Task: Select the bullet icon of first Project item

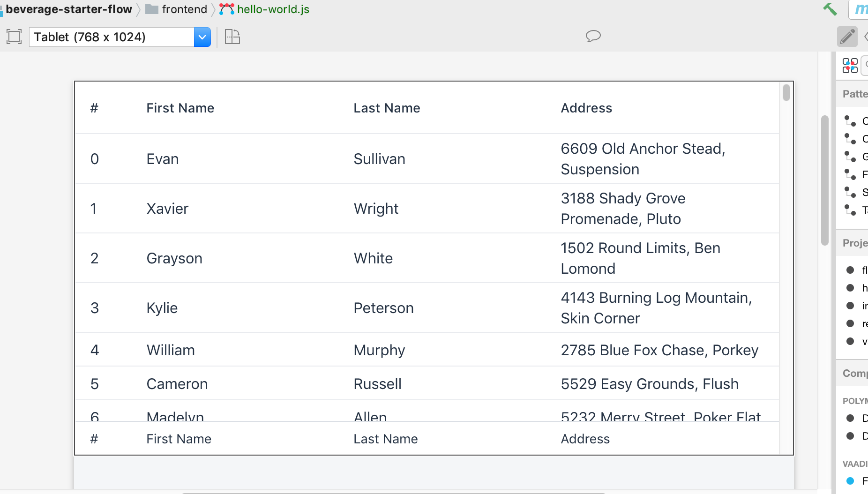Action: (851, 270)
